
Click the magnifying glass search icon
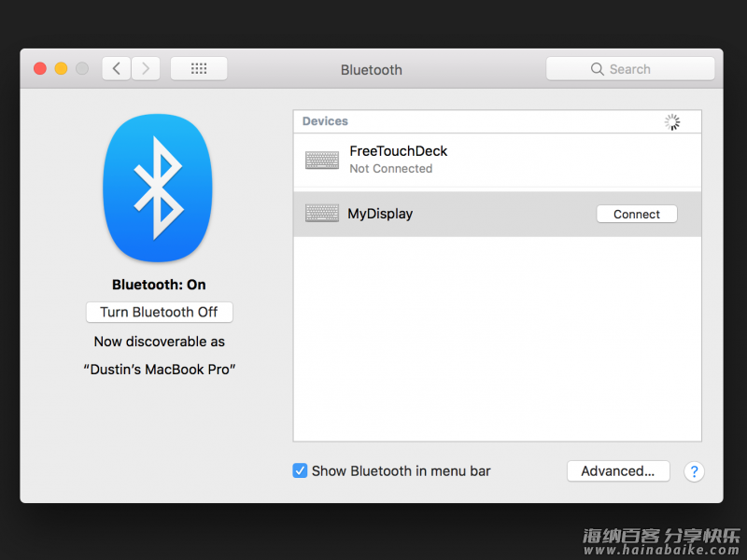(x=597, y=69)
